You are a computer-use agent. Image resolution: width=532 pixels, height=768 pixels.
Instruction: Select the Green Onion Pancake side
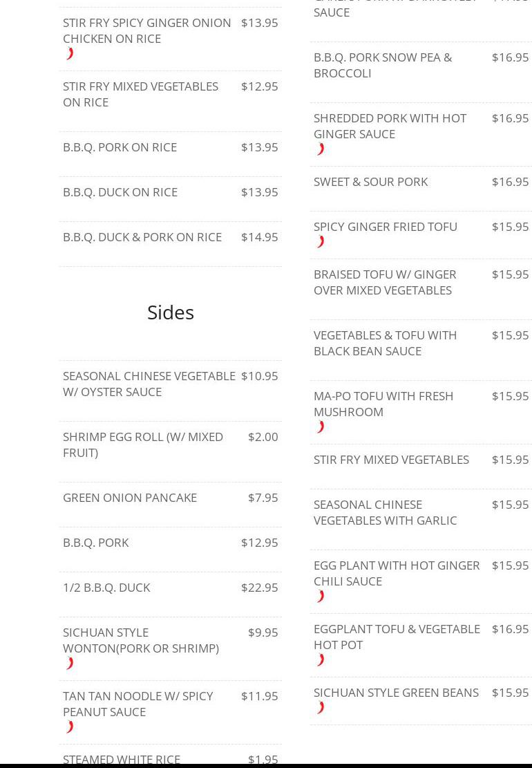[130, 498]
